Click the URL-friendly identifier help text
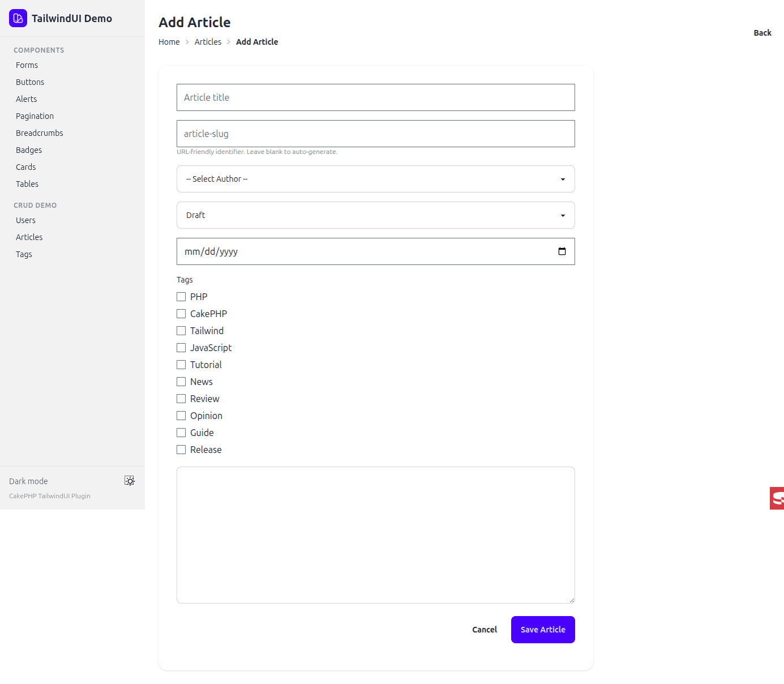 point(257,152)
